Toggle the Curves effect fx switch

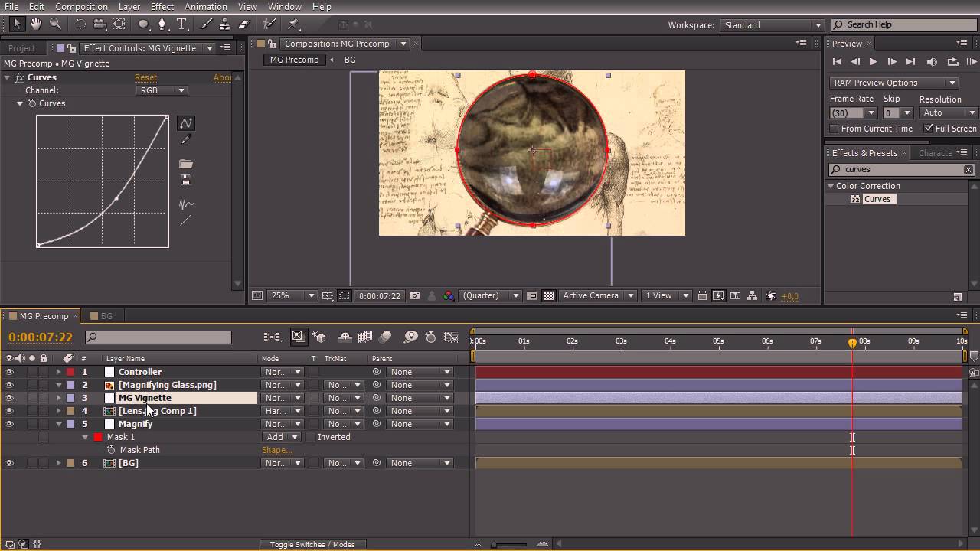click(x=19, y=77)
